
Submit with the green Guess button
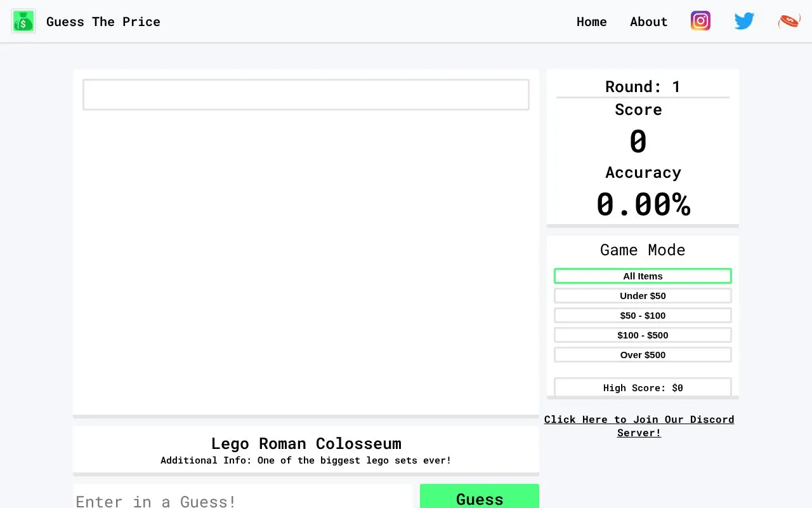480,497
